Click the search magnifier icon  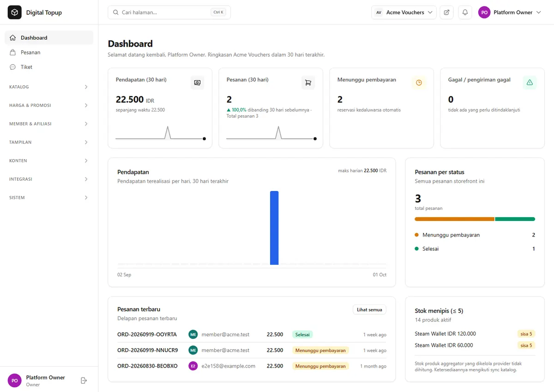[x=115, y=12]
